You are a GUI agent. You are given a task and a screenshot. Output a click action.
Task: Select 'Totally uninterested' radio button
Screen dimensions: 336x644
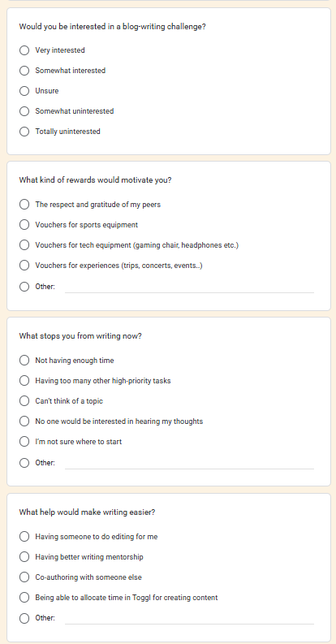[x=24, y=132]
